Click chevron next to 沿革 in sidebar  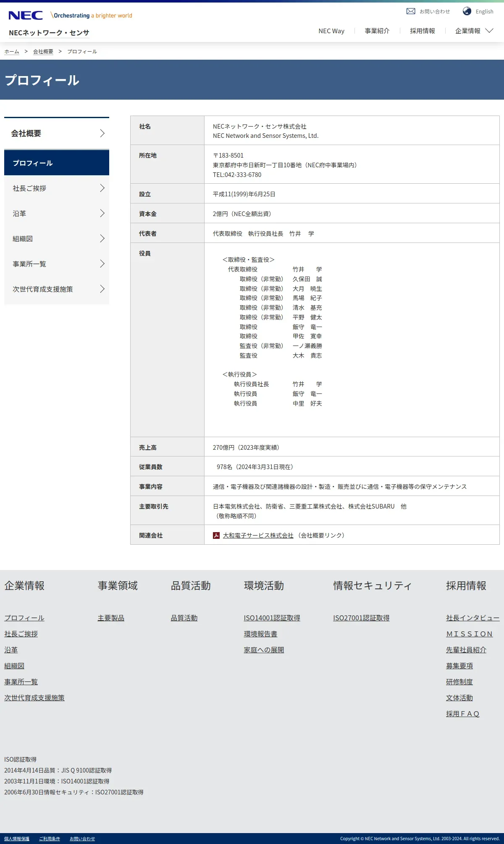(102, 213)
